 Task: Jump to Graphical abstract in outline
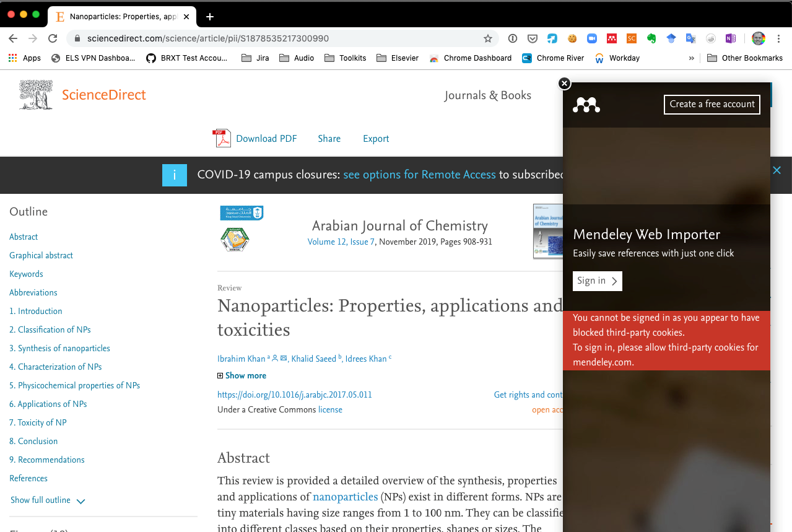[x=41, y=255]
